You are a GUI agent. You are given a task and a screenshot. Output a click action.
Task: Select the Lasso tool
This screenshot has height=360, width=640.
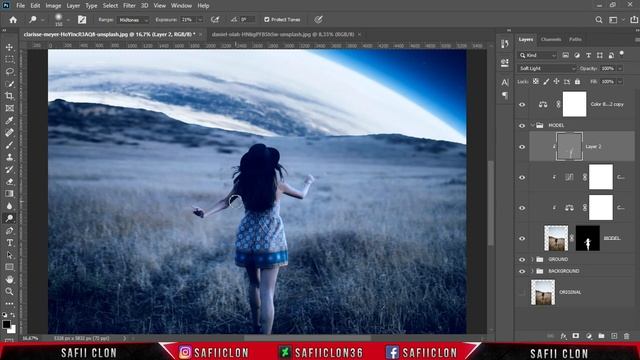[9, 72]
